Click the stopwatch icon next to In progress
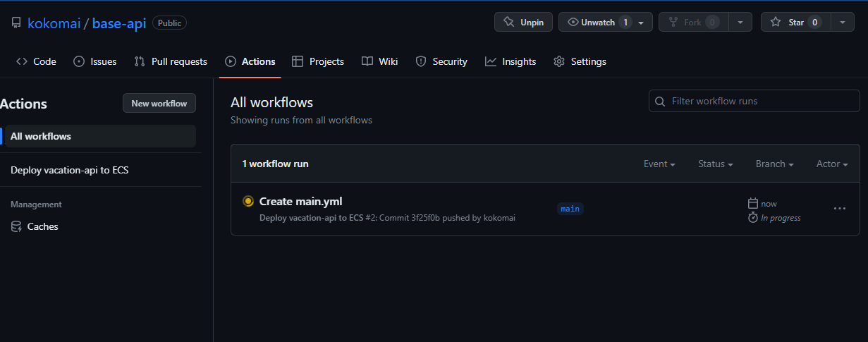Image resolution: width=868 pixels, height=342 pixels. [753, 217]
